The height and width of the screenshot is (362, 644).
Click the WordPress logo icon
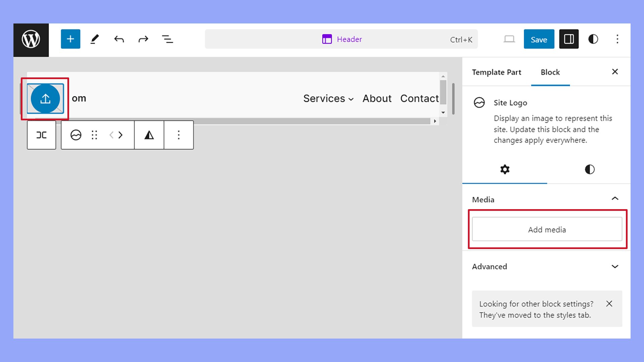coord(31,40)
